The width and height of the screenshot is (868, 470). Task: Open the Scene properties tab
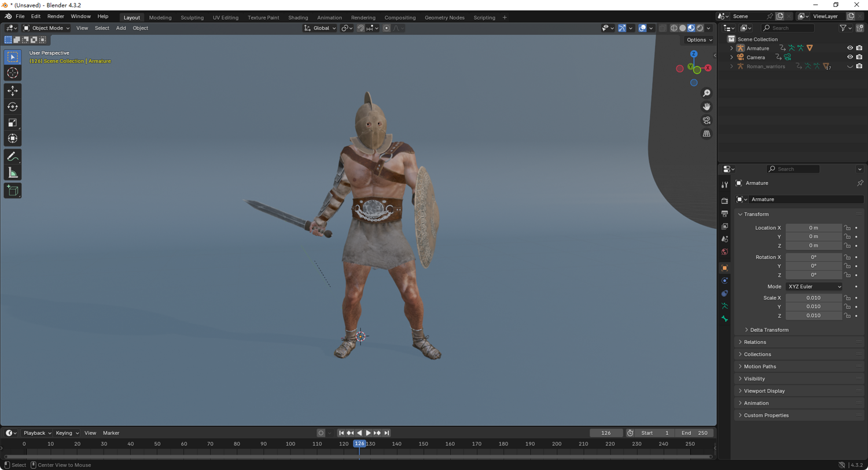point(724,239)
